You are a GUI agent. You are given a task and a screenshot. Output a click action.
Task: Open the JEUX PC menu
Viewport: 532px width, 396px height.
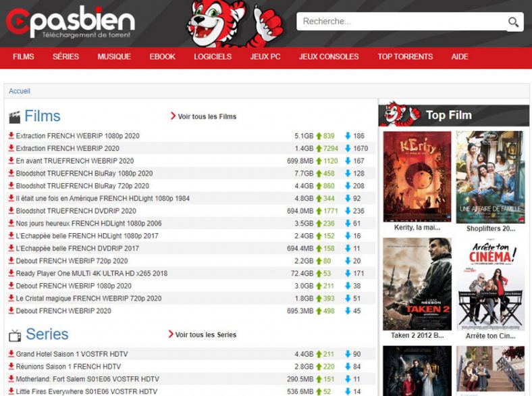point(265,57)
